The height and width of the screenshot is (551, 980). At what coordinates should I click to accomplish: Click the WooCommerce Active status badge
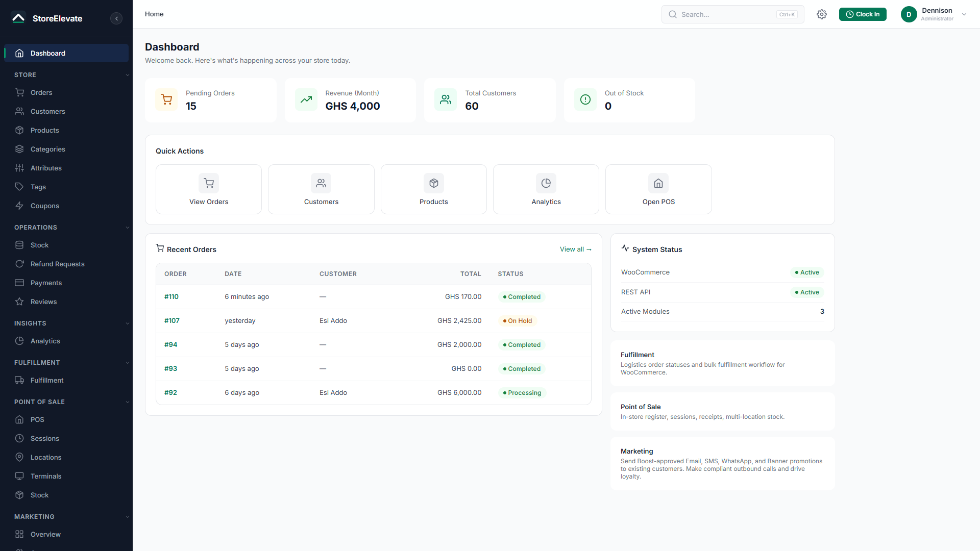click(x=807, y=272)
